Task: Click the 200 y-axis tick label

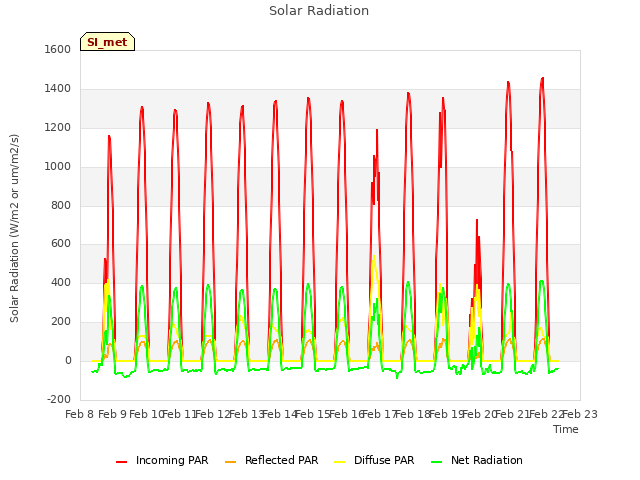Action: point(61,322)
